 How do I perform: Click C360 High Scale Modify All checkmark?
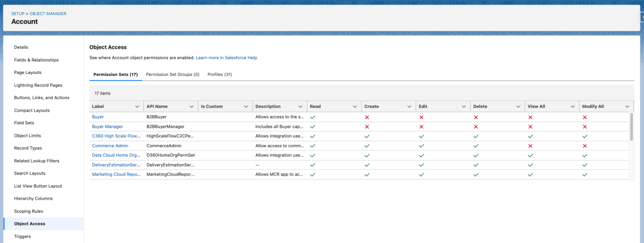coord(585,136)
